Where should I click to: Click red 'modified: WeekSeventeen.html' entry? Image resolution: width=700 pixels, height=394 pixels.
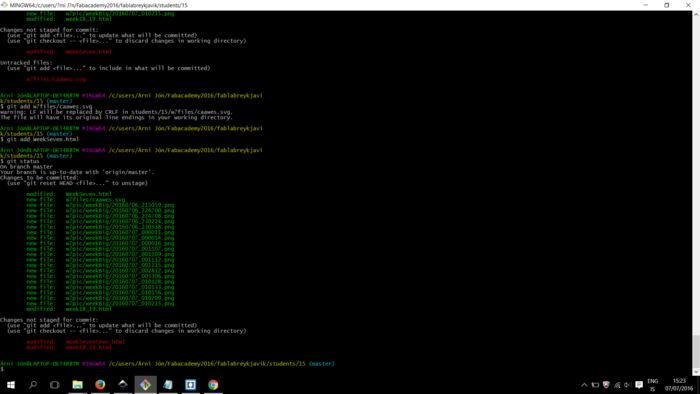point(75,341)
